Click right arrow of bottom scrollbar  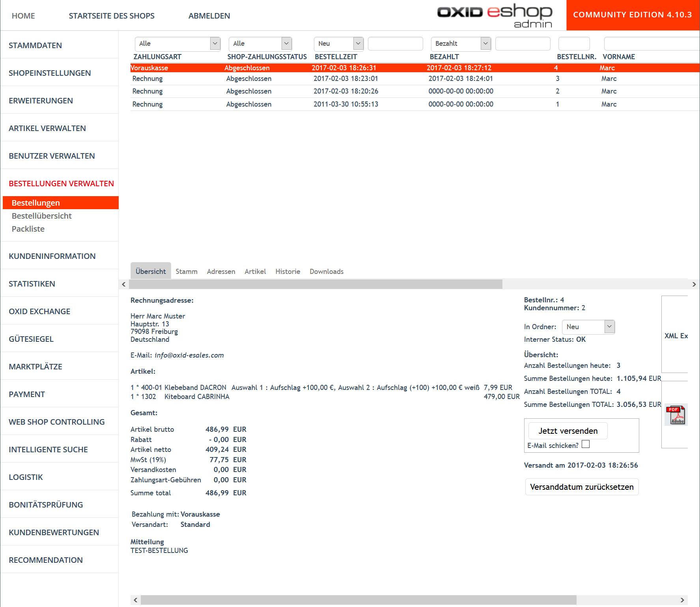click(x=682, y=600)
